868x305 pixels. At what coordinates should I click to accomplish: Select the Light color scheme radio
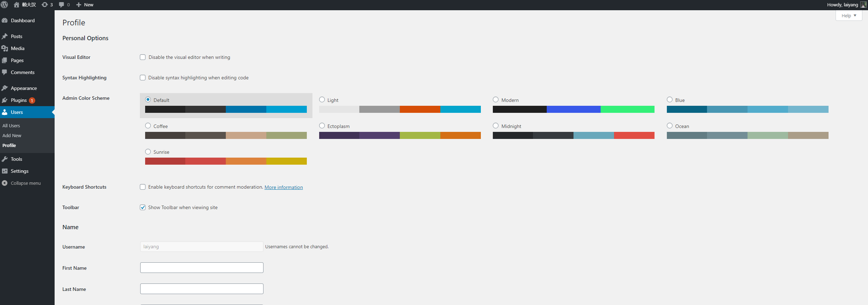tap(322, 99)
